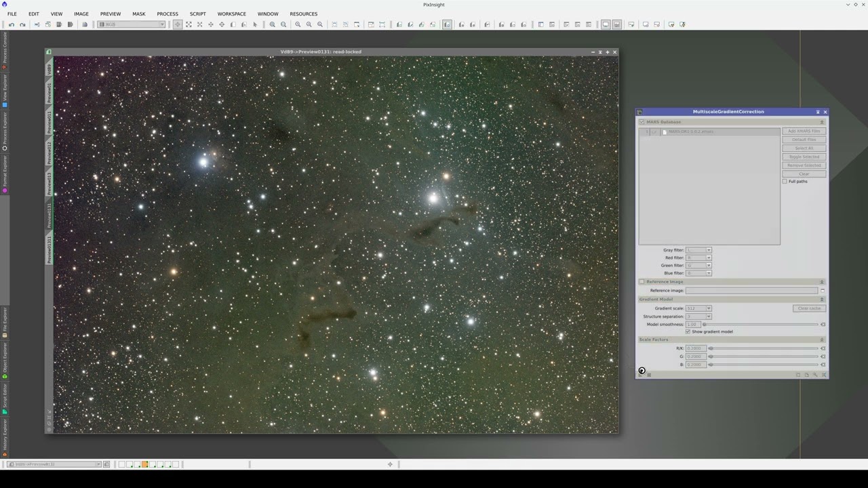
Task: Click the Undo arrow in the toolbar
Action: pyautogui.click(x=12, y=24)
